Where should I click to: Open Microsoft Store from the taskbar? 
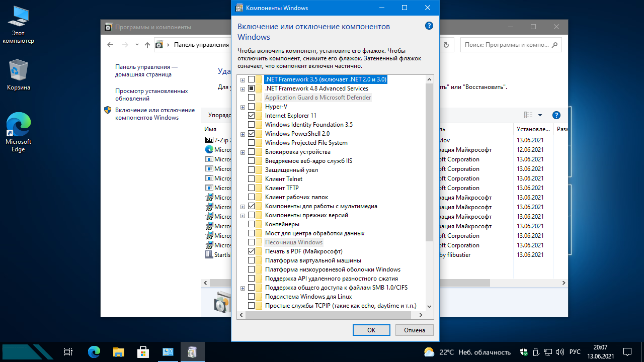(x=143, y=351)
